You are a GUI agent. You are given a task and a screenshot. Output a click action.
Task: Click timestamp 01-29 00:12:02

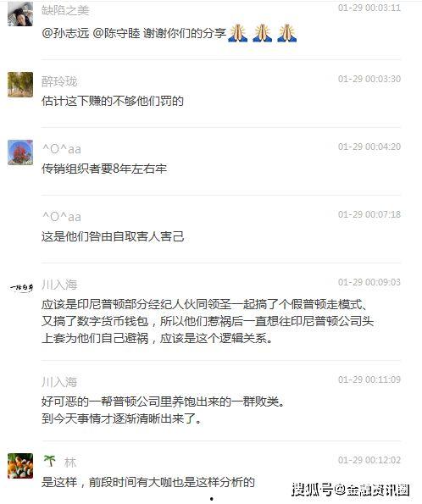point(369,460)
